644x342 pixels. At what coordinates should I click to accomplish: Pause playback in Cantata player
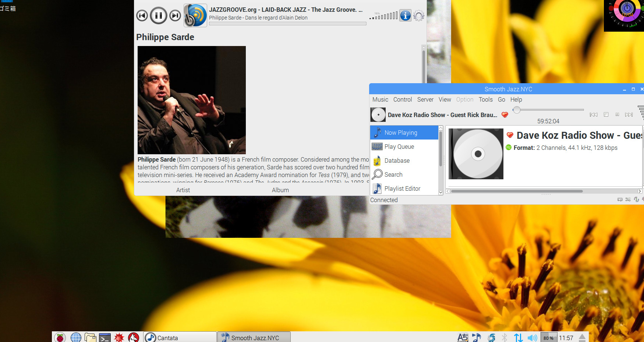[x=159, y=15]
